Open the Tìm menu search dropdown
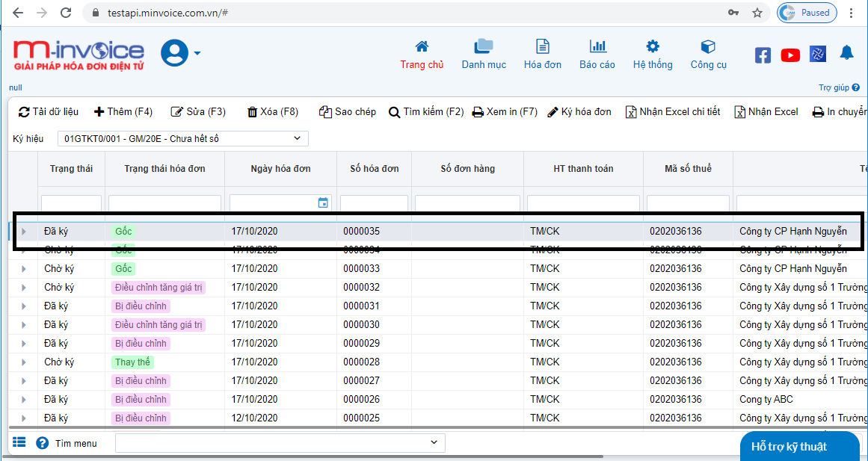Screen dimensions: 868x461 click(280, 443)
